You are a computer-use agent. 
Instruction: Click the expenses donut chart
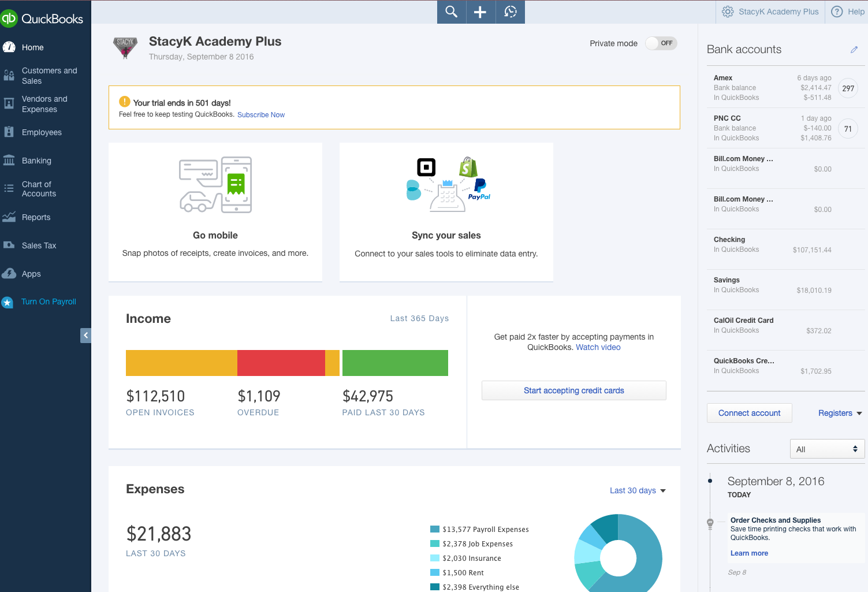618,554
